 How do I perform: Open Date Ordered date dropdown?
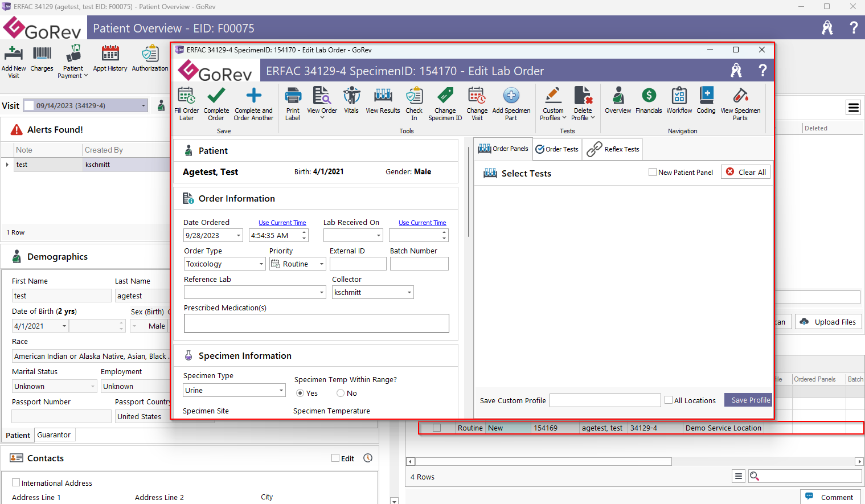[238, 235]
